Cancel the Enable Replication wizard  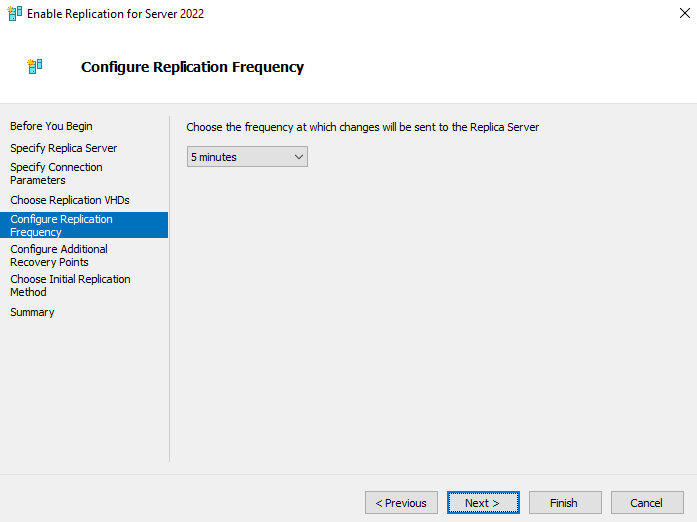(647, 502)
